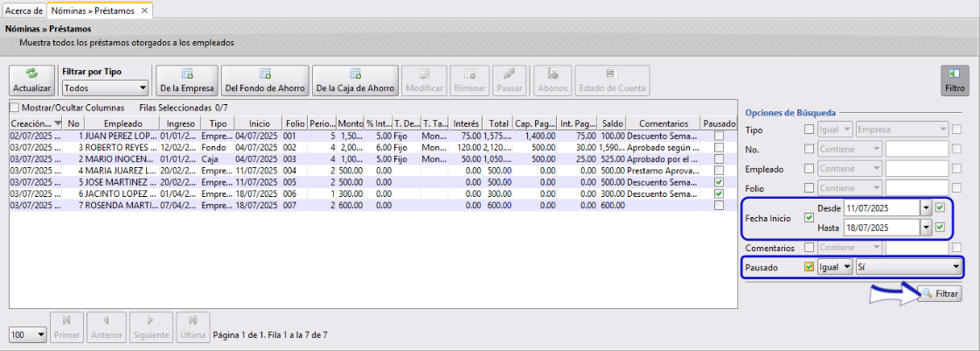Enable the Tipo search filter checkbox
Image resolution: width=980 pixels, height=351 pixels.
pos(810,130)
